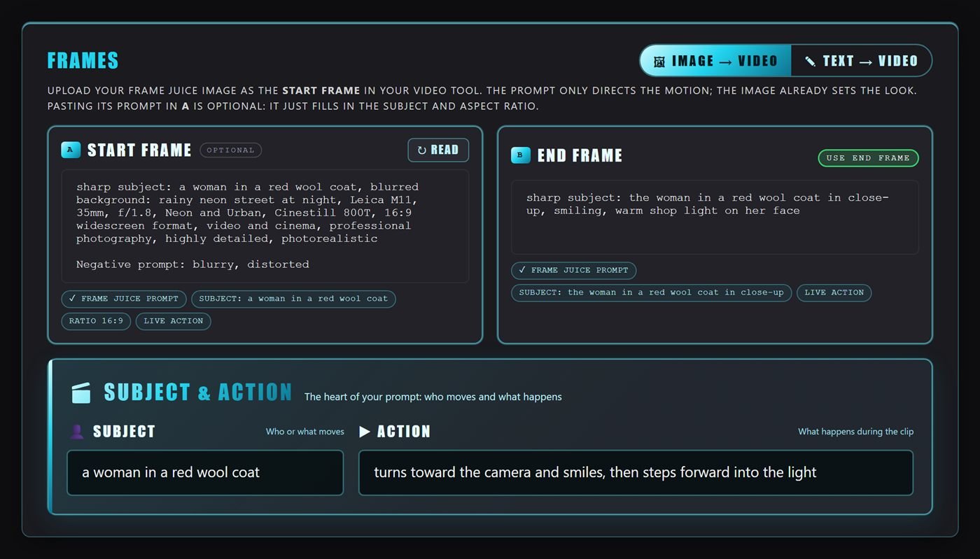Screen dimensions: 980x559
Task: Switch to the Image → Video tab
Action: tap(715, 61)
